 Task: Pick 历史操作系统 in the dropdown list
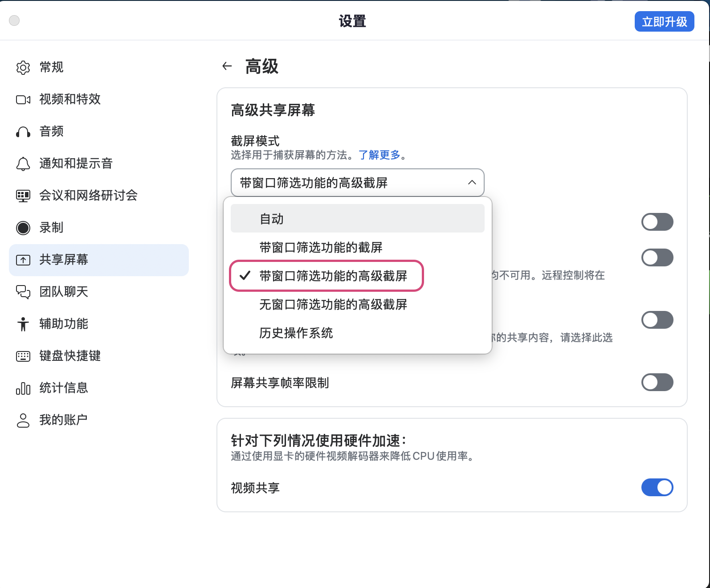296,333
